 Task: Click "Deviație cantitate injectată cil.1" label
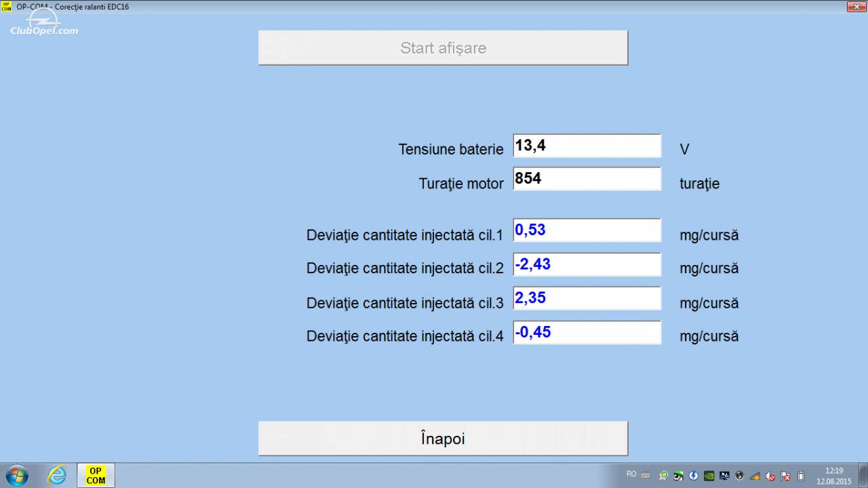(405, 235)
